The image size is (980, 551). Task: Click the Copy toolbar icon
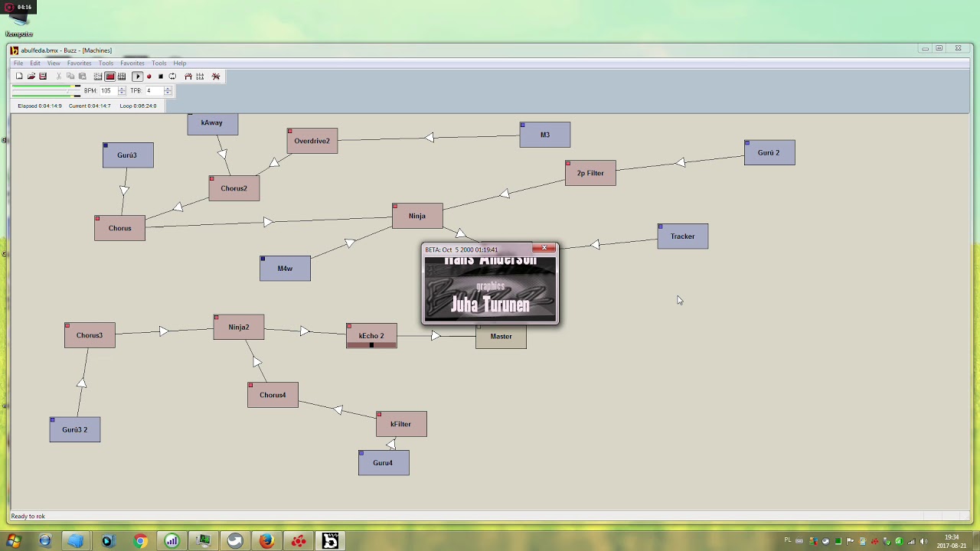tap(70, 77)
